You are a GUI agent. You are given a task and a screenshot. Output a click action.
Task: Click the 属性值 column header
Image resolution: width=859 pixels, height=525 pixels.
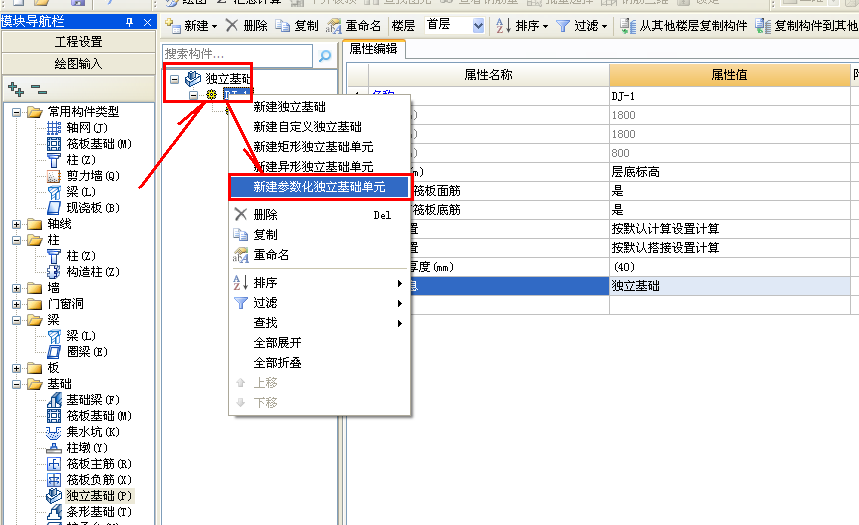click(729, 75)
